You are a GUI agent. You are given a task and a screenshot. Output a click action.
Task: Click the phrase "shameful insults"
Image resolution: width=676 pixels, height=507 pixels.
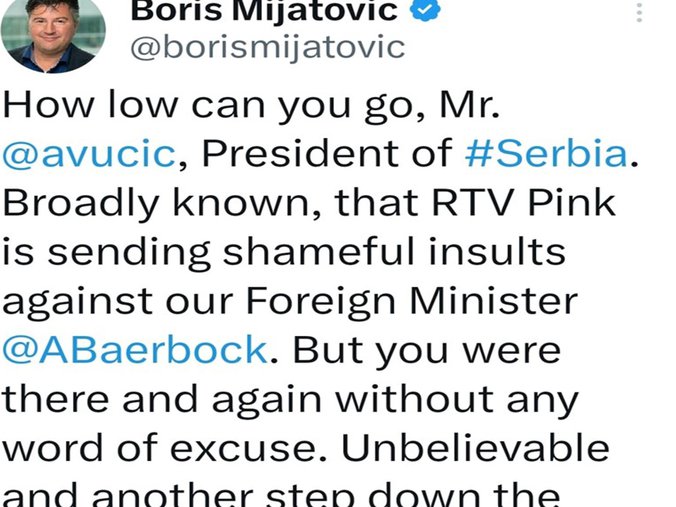[x=394, y=251]
